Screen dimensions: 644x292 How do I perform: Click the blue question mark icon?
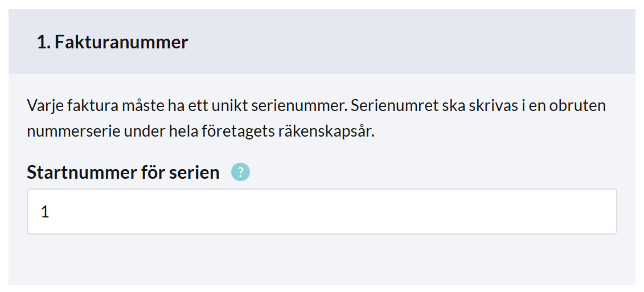tap(240, 172)
